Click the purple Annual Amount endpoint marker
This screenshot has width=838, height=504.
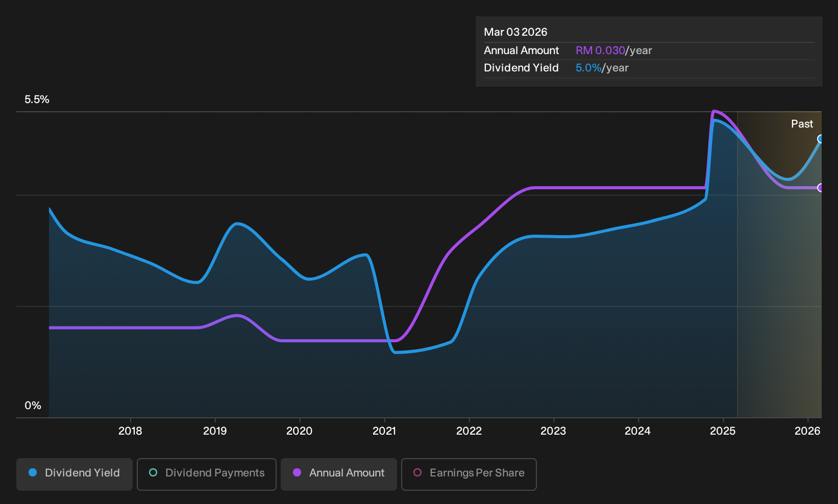(821, 188)
